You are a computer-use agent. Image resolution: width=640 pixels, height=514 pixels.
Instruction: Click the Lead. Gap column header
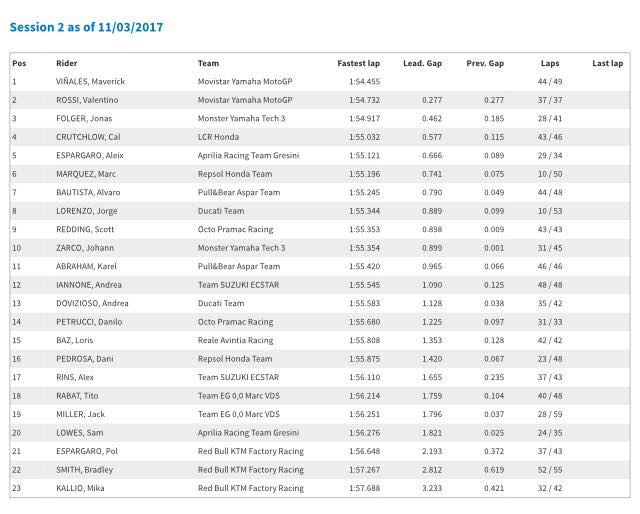coord(422,63)
